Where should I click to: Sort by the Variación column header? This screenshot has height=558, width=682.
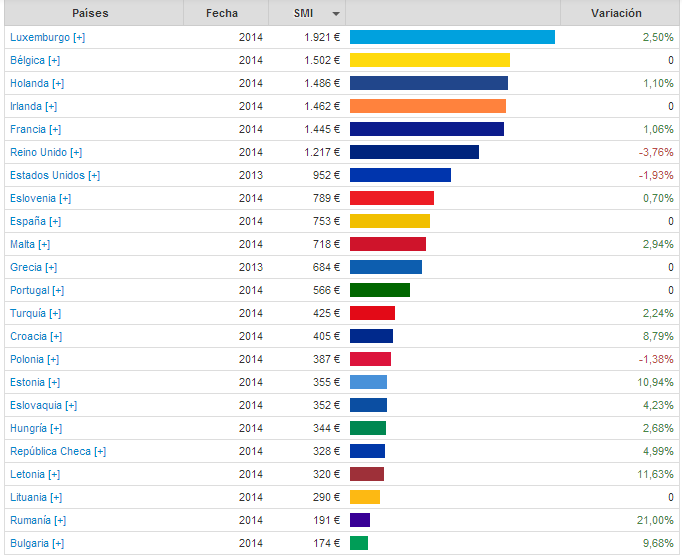(x=616, y=13)
